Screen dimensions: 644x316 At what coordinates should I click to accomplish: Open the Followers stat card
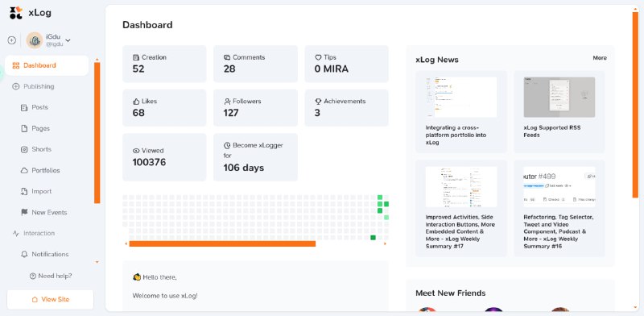coord(255,108)
